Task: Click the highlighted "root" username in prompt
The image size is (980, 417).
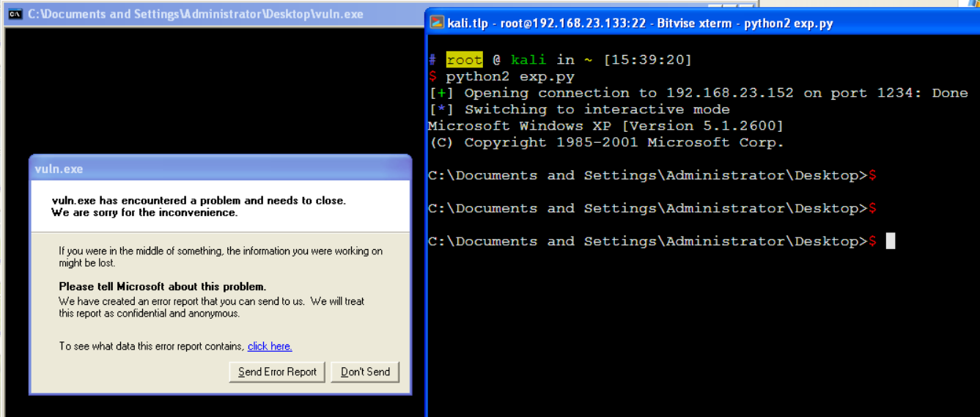Action: point(465,60)
